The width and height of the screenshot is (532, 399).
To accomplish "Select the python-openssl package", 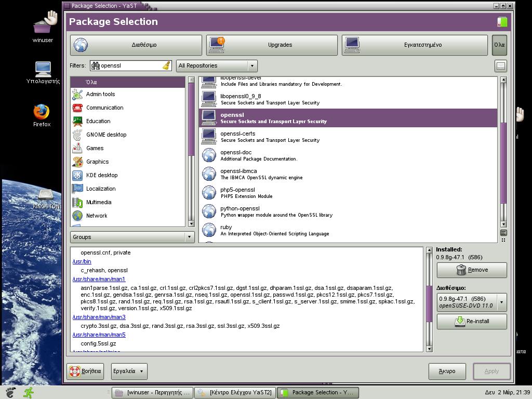I will (348, 211).
